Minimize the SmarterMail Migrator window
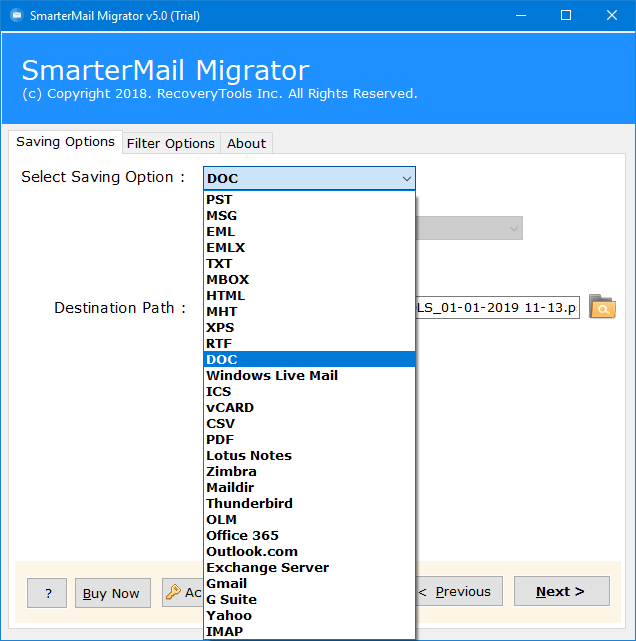This screenshot has width=636, height=641. point(521,16)
